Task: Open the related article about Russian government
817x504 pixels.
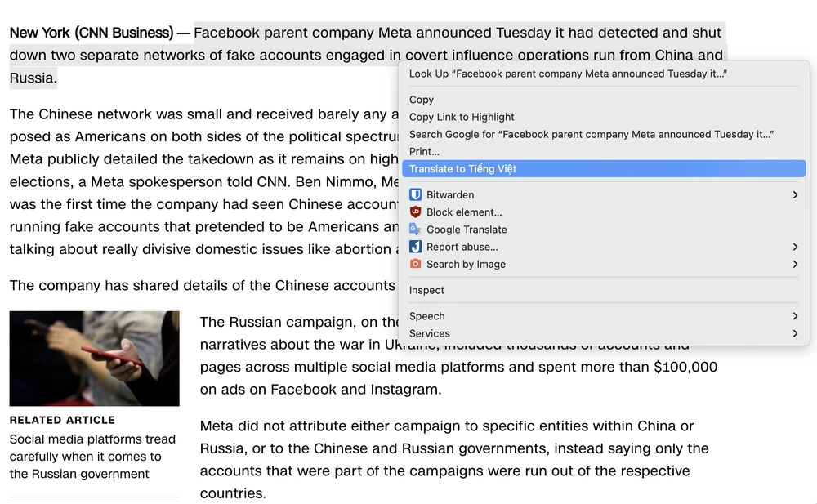Action: click(x=92, y=457)
